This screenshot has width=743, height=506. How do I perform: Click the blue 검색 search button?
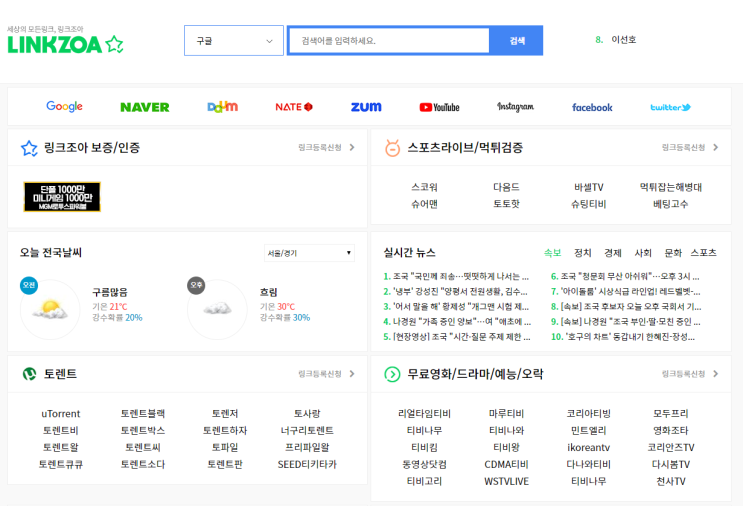pos(516,41)
